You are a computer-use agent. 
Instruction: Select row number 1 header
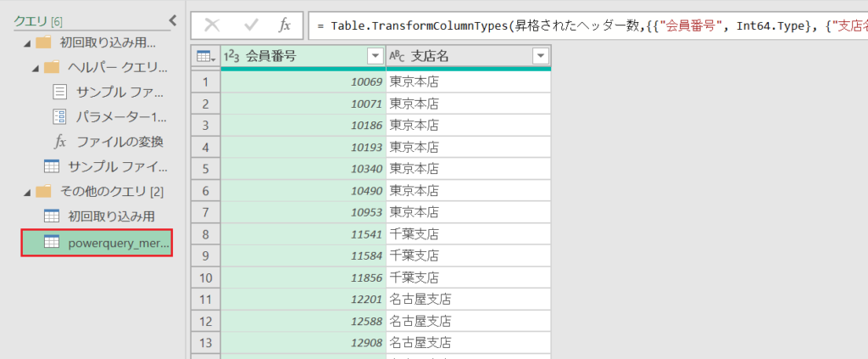[206, 82]
